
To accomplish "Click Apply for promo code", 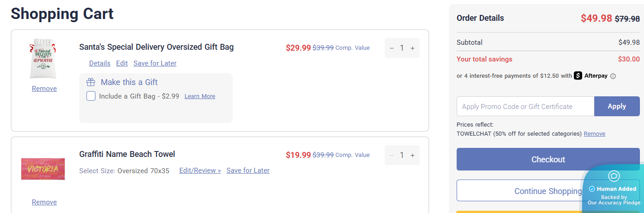I will pos(616,106).
